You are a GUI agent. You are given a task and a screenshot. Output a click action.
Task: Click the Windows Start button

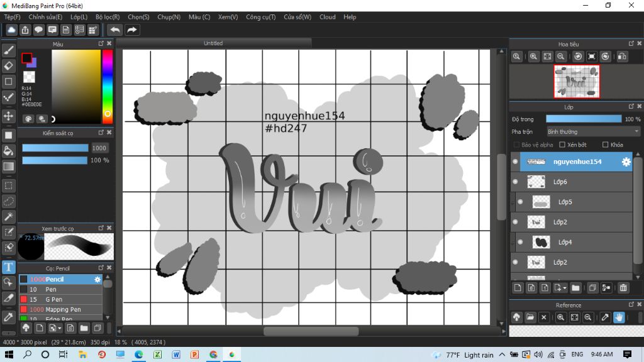coord(9,354)
